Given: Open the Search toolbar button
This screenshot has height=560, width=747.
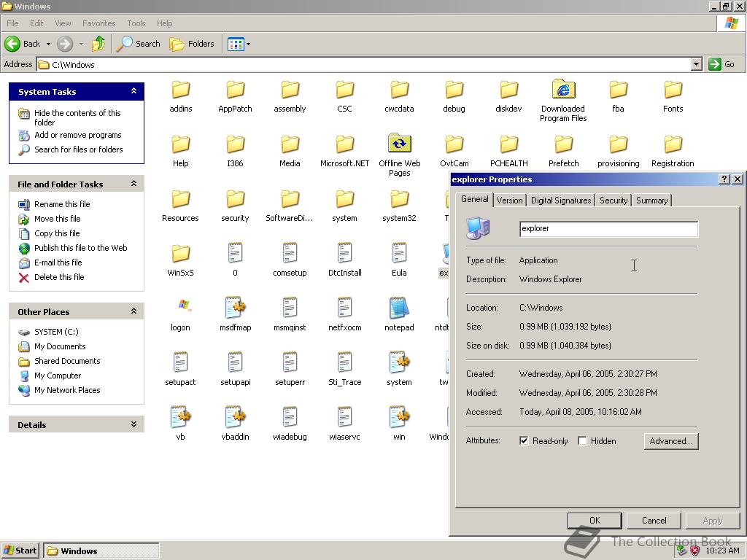Looking at the screenshot, I should click(x=139, y=44).
